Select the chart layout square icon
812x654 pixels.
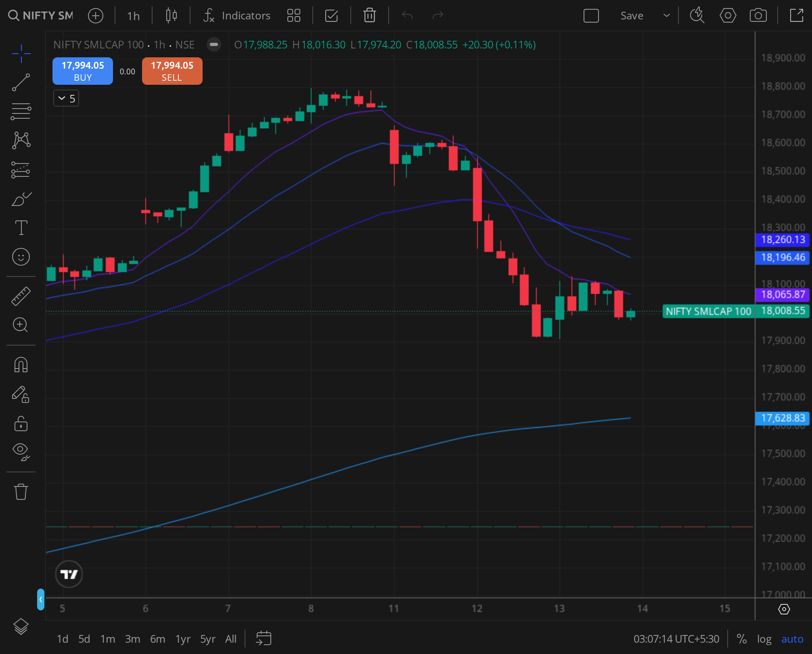[591, 16]
